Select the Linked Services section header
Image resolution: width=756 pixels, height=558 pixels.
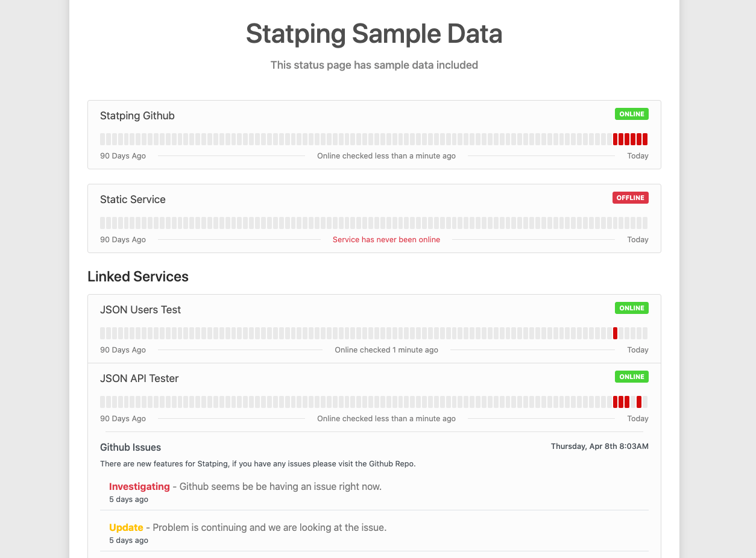138,276
